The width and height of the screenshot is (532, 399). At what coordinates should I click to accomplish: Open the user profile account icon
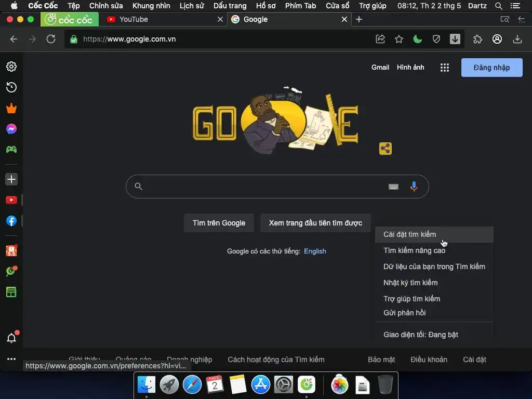497,39
